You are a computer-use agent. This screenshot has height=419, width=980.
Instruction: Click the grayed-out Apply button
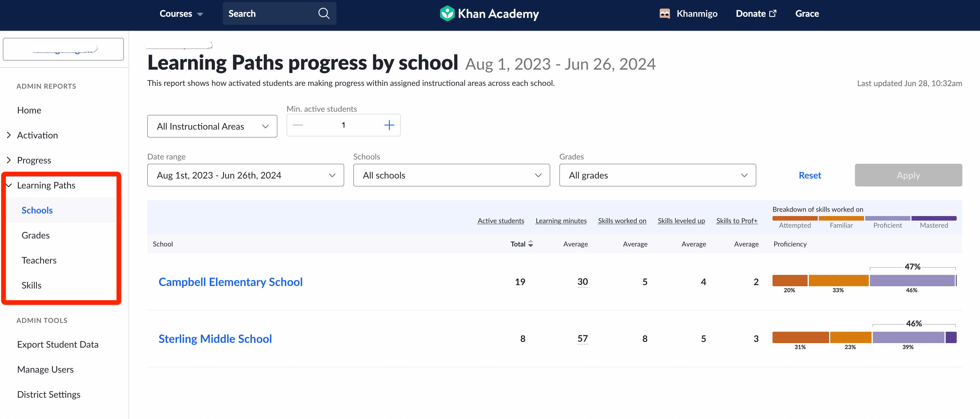click(x=908, y=175)
